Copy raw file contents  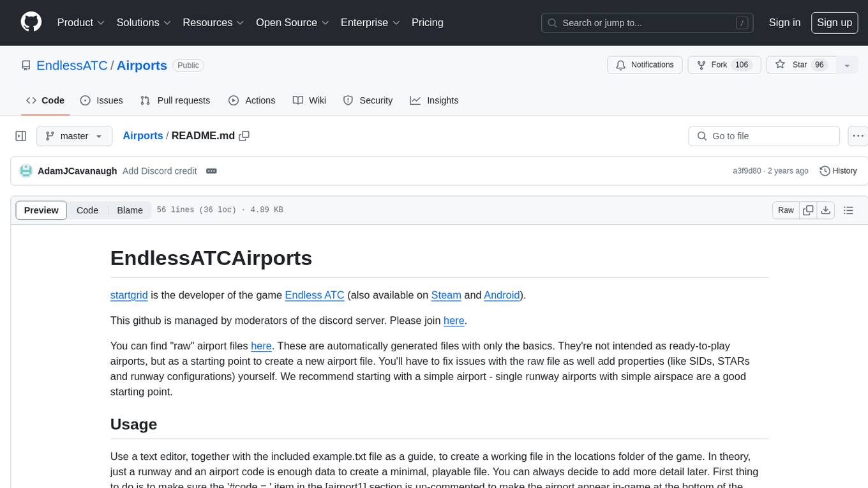[x=808, y=210]
